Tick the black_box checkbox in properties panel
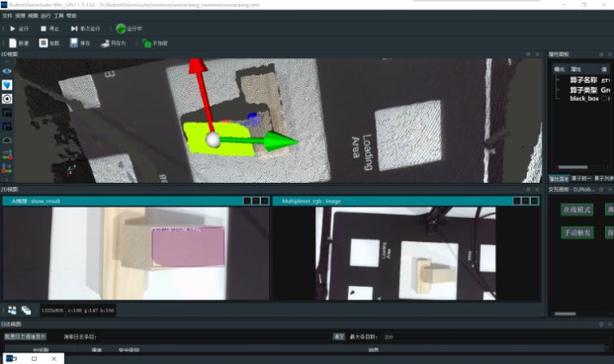Image resolution: width=614 pixels, height=364 pixels. point(604,98)
